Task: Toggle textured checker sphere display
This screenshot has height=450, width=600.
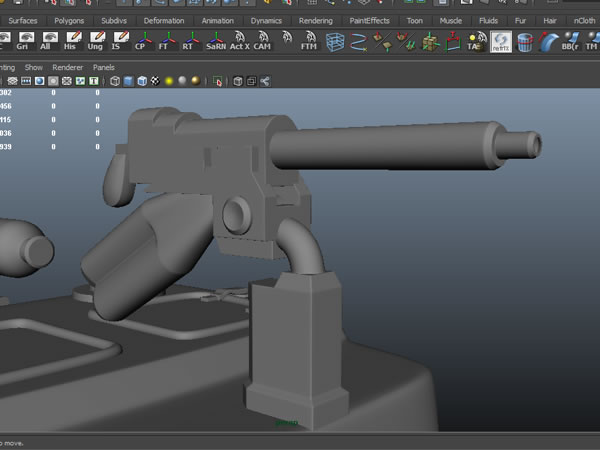Action: (155, 81)
